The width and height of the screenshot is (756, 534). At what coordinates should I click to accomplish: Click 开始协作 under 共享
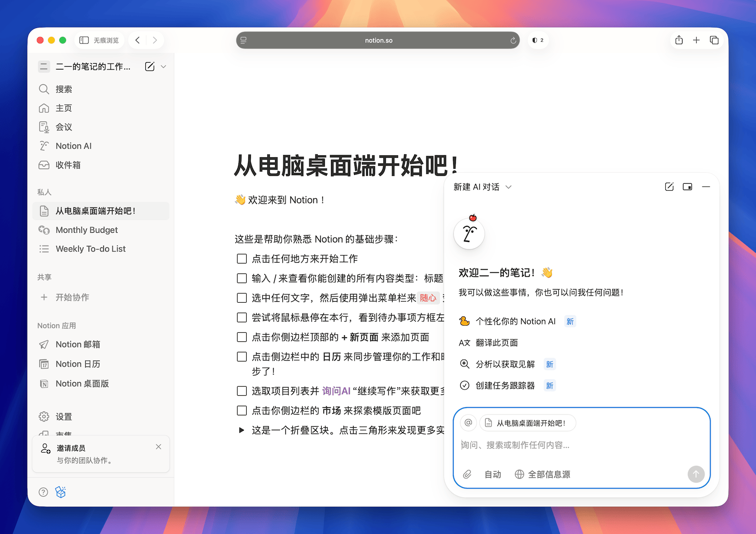72,297
